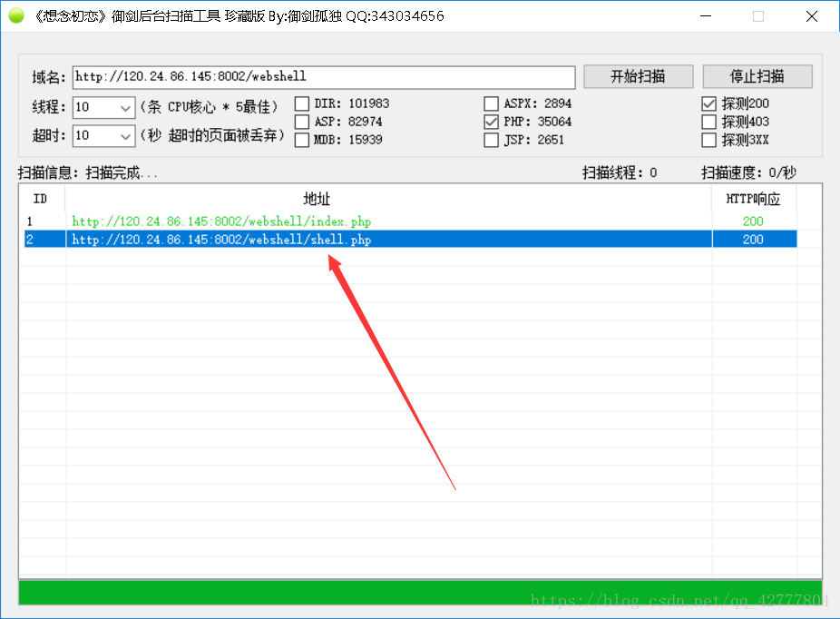Uncheck the 探测200 checkbox

pos(708,103)
